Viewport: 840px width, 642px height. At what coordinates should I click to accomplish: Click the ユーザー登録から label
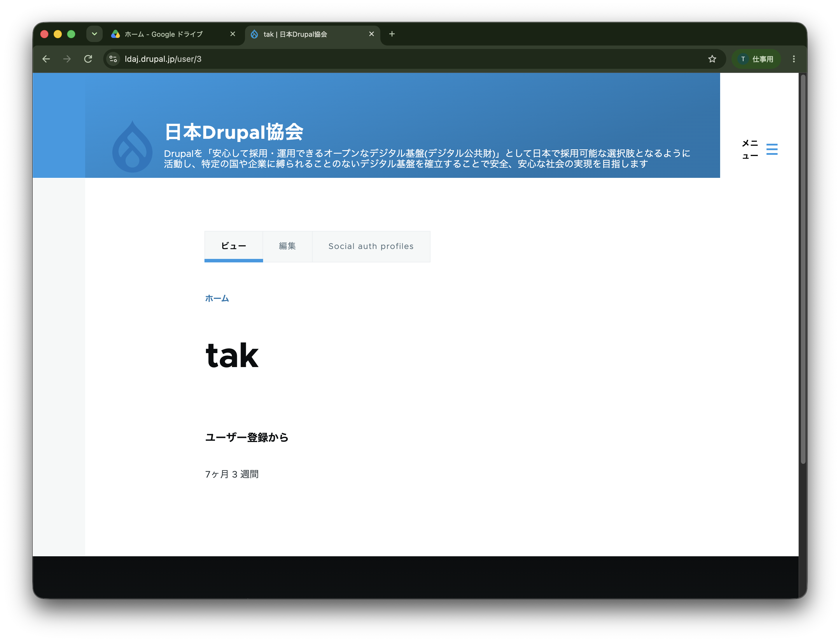coord(247,437)
